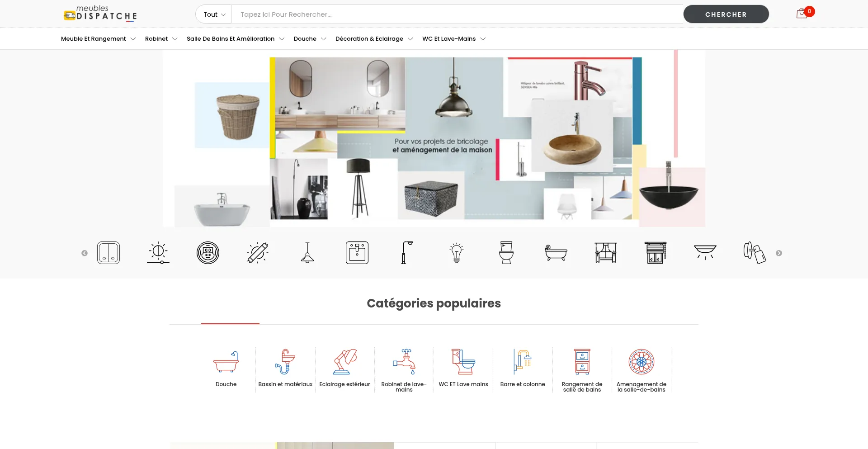Select the pendant lamp carousel icon
The height and width of the screenshot is (449, 868).
pos(307,253)
